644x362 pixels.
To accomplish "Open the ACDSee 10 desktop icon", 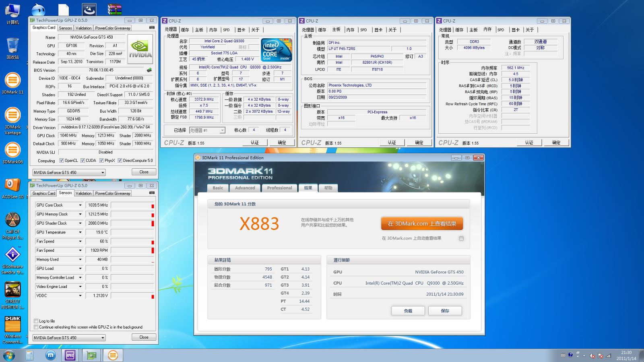I will coord(12,188).
